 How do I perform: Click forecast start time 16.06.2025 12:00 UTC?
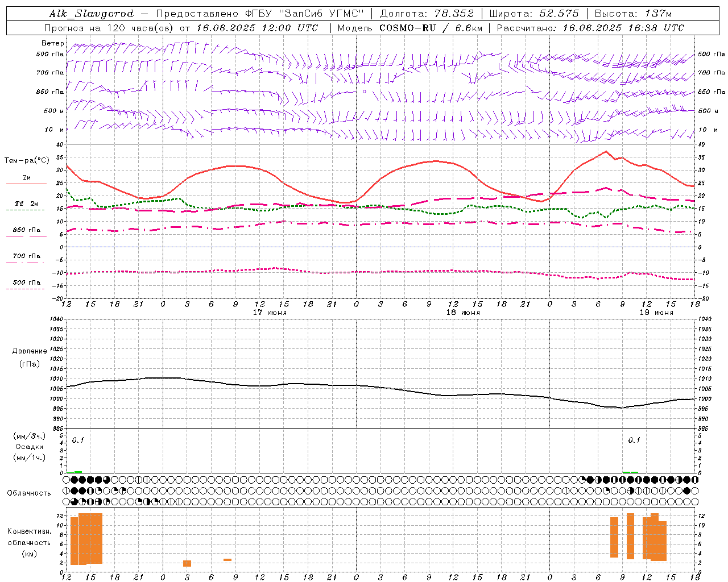(257, 28)
